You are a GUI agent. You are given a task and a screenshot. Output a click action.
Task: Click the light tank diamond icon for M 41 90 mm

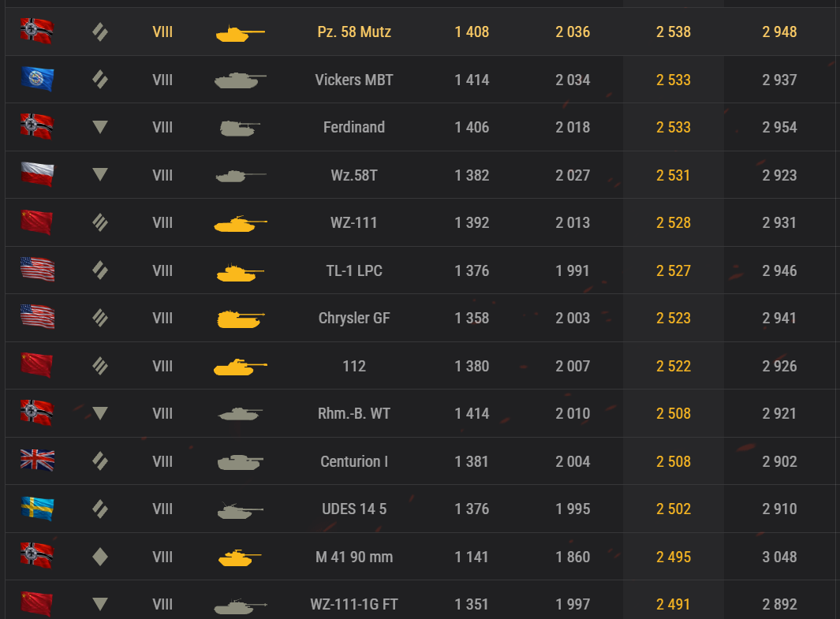(99, 557)
